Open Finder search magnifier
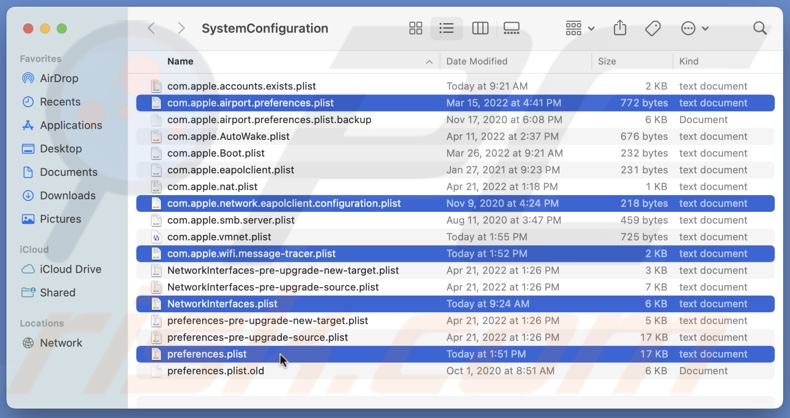This screenshot has height=418, width=790. 760,28
